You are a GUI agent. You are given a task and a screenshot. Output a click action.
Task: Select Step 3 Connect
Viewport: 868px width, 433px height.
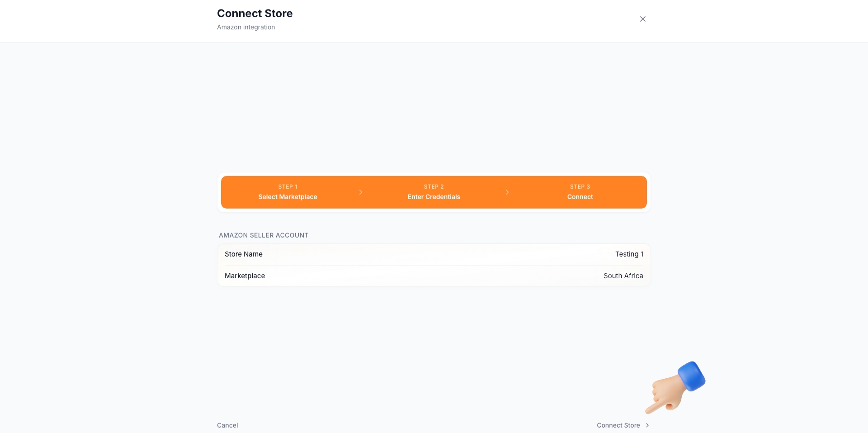580,192
